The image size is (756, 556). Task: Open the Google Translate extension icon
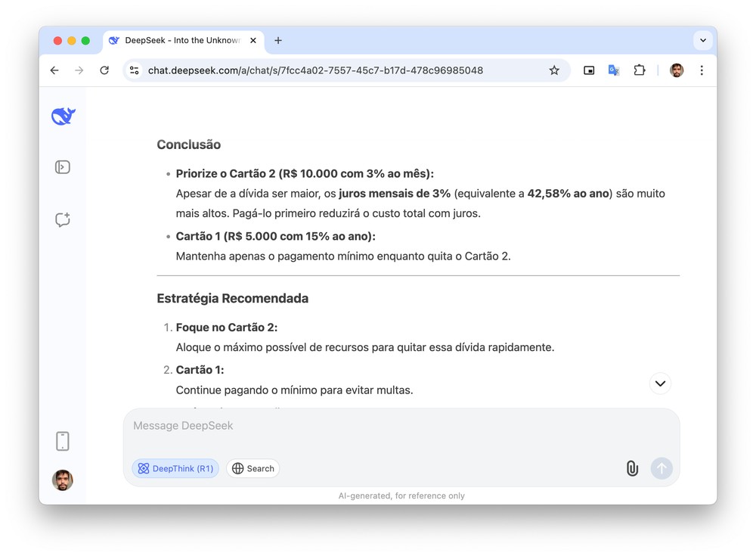pyautogui.click(x=614, y=70)
